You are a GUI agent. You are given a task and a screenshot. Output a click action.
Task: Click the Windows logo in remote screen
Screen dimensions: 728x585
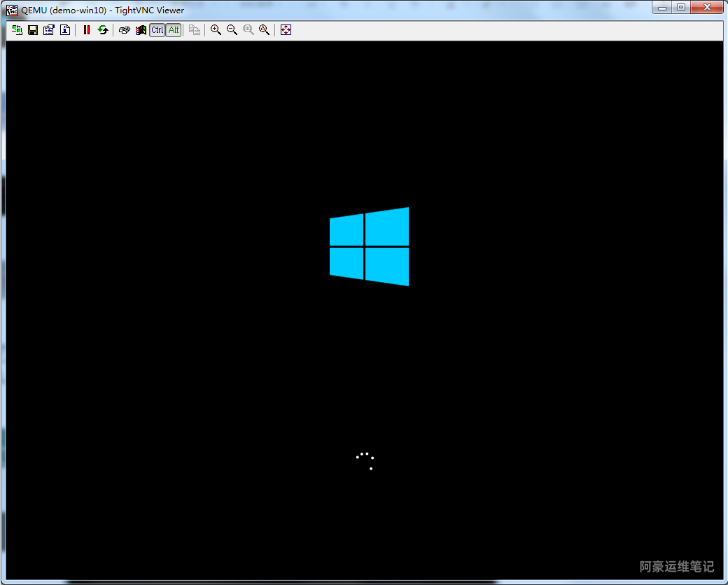click(x=369, y=246)
